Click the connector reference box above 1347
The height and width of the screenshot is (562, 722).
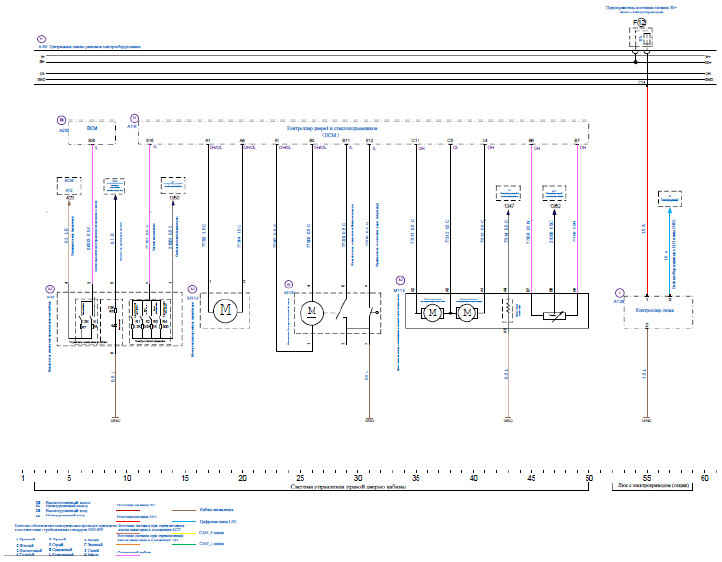pyautogui.click(x=508, y=193)
